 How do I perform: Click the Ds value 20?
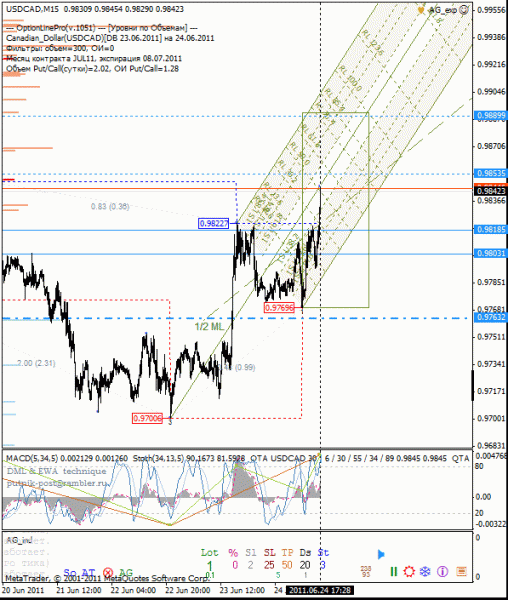click(305, 565)
